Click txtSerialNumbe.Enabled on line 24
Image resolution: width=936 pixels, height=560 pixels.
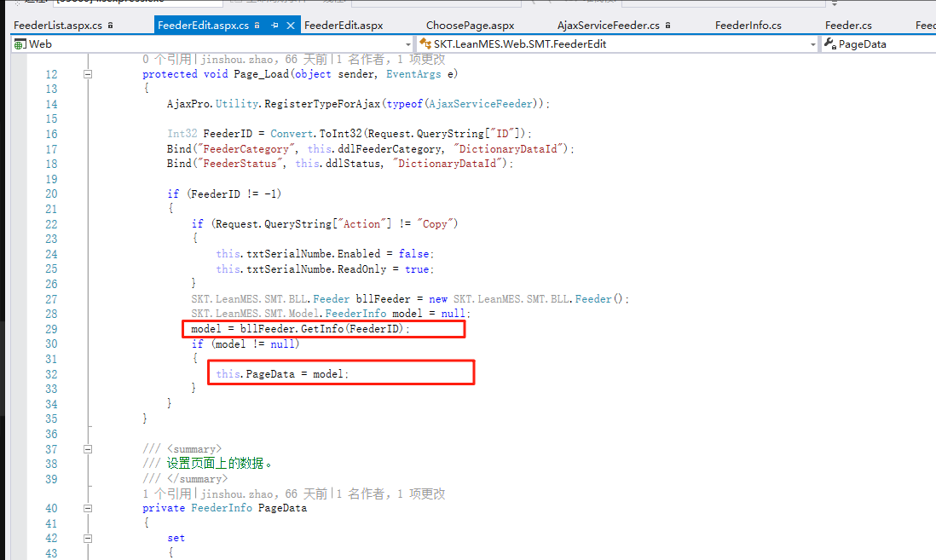click(313, 254)
